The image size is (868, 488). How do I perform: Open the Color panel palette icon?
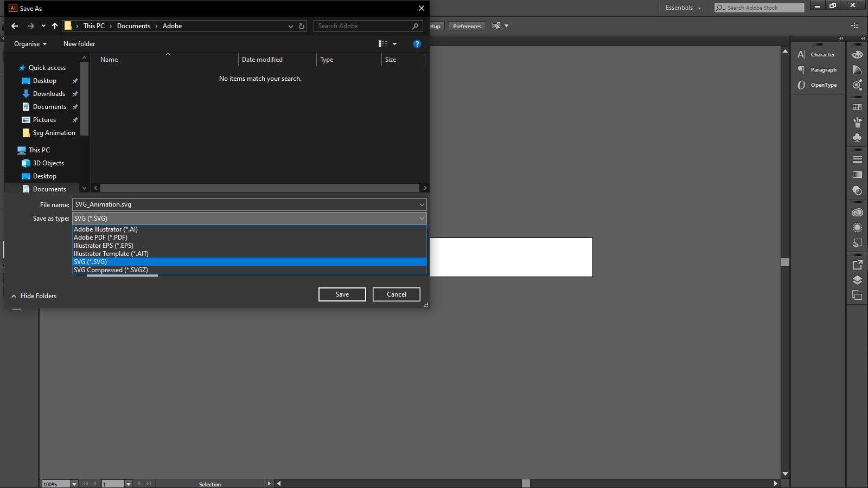[857, 55]
